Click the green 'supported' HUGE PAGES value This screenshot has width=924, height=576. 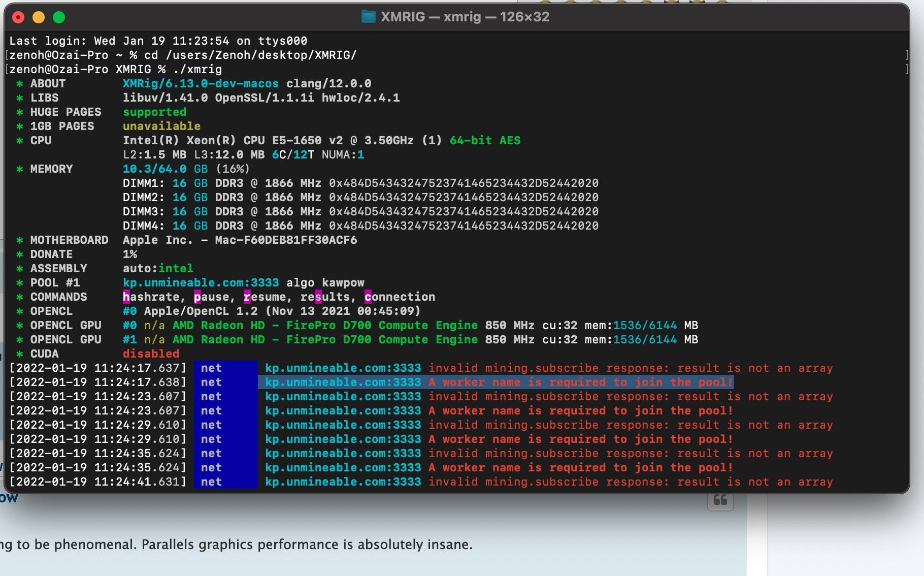pos(154,112)
